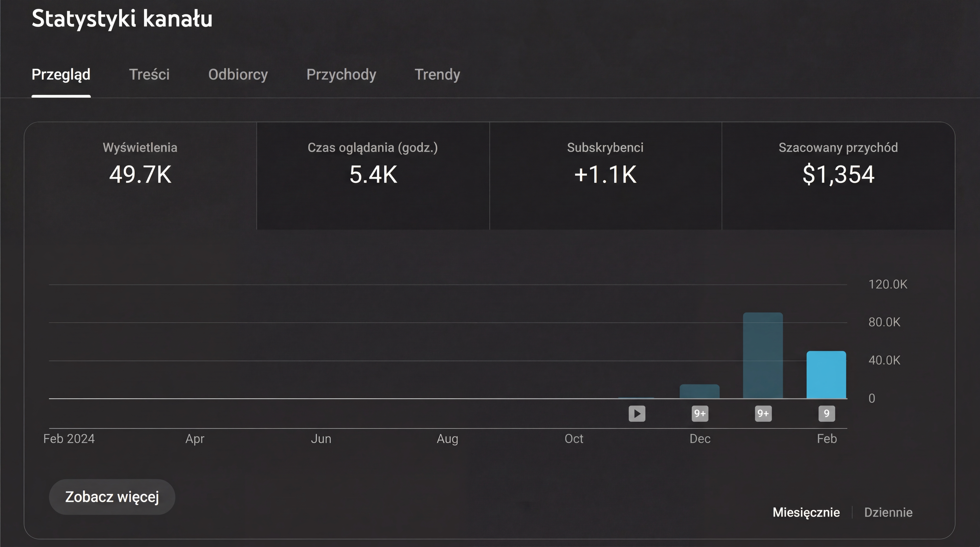Select the Szacowany przychód metric card
Viewport: 980px width, 547px height.
pyautogui.click(x=838, y=167)
